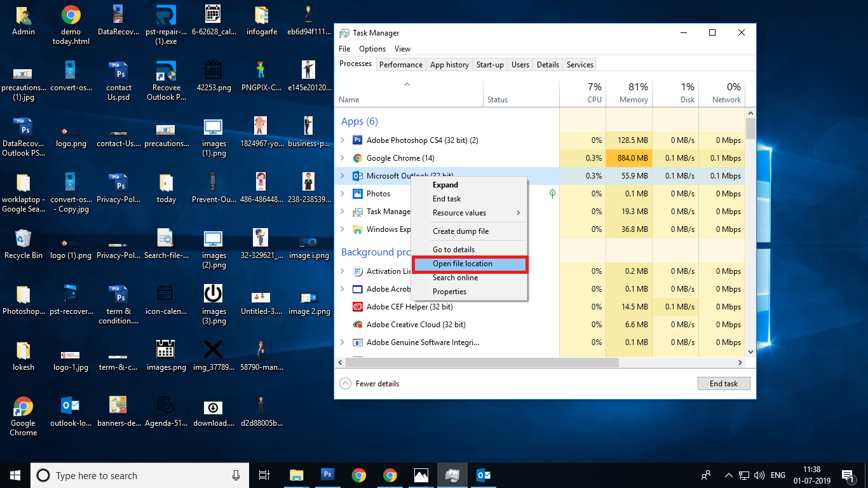Open the Recycle Bin desktop icon
This screenshot has height=488, width=868.
pos(24,244)
